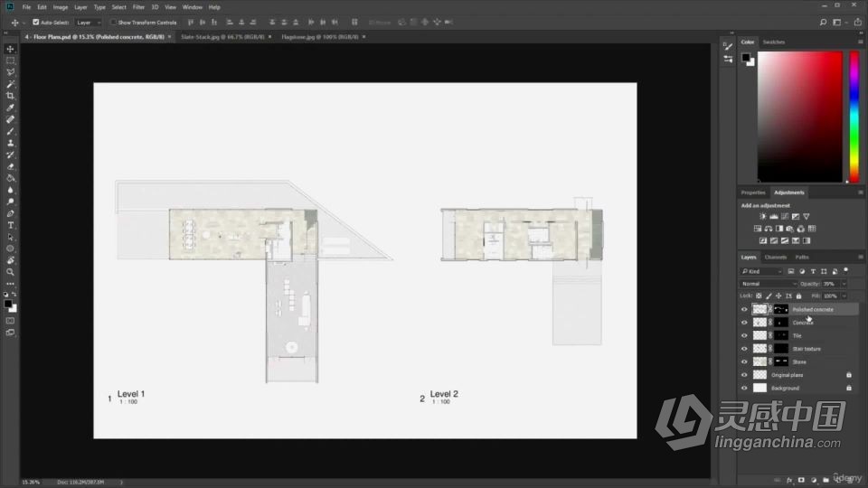Image resolution: width=868 pixels, height=488 pixels.
Task: Switch to the Swatches tab
Action: pyautogui.click(x=773, y=42)
